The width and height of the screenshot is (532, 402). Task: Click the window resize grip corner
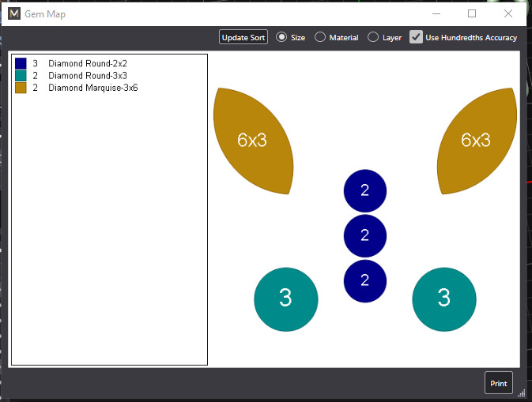(522, 393)
